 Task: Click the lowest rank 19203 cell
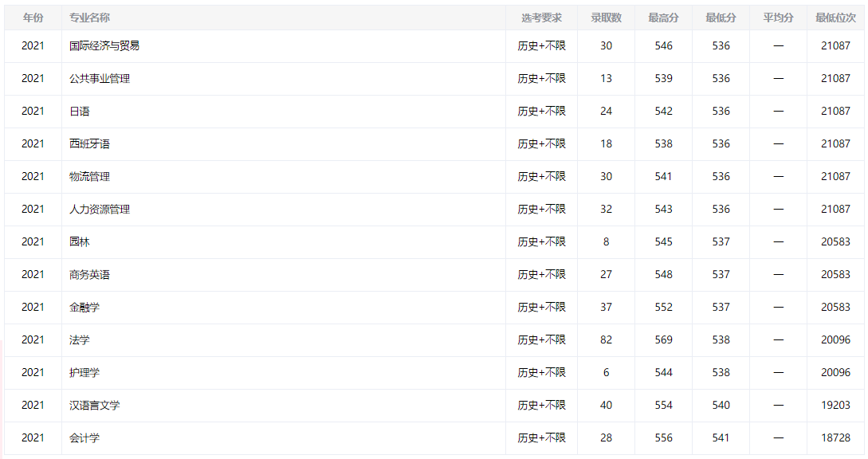tap(835, 406)
